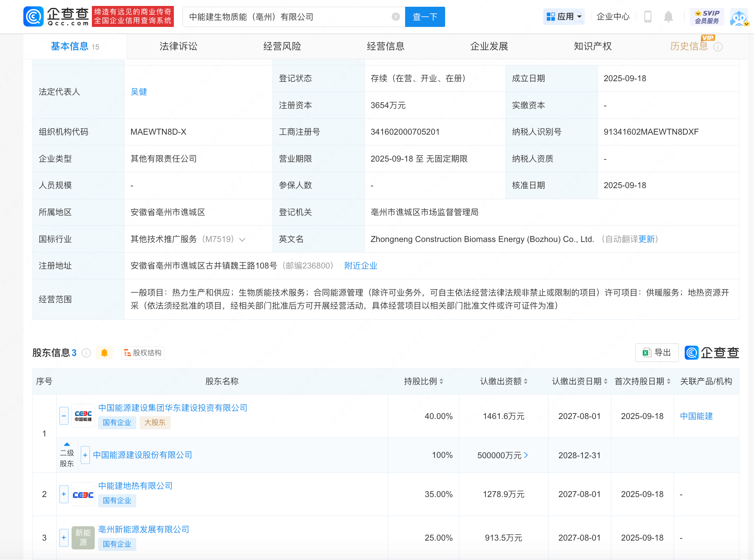Clear the search box text
Screen dimensions: 754x560
click(395, 17)
